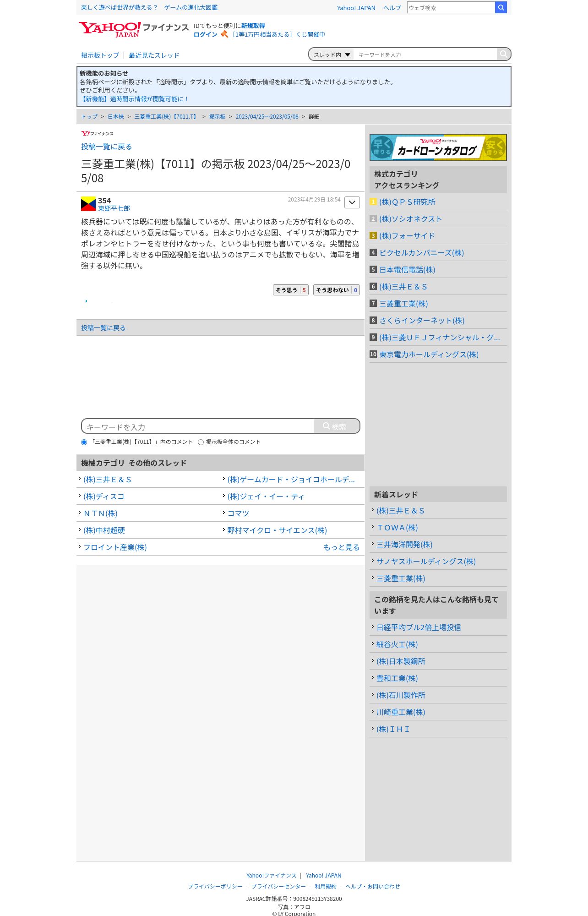Image resolution: width=588 pixels, height=916 pixels.
Task: Open ＴＯＷＡ(株) in 新着スレッド
Action: pyautogui.click(x=397, y=528)
